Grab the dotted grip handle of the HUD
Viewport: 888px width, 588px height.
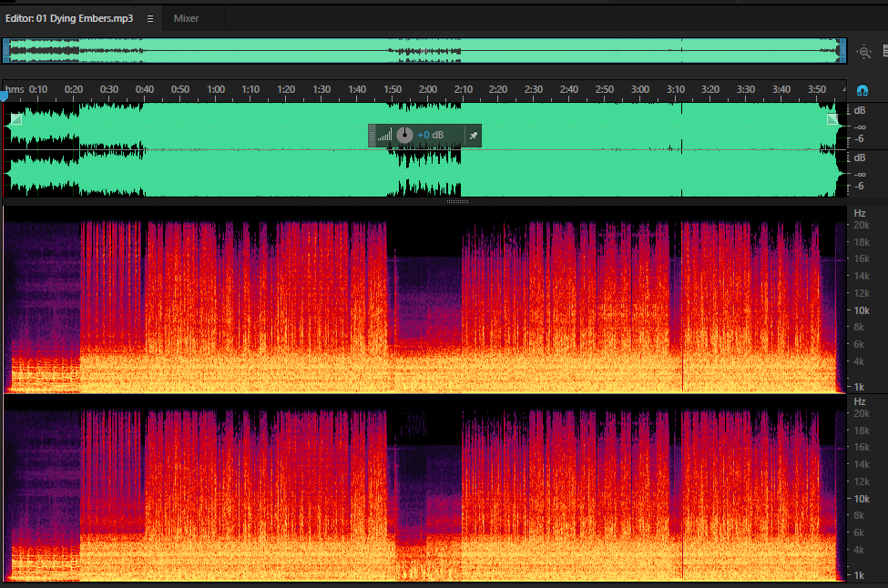click(373, 136)
